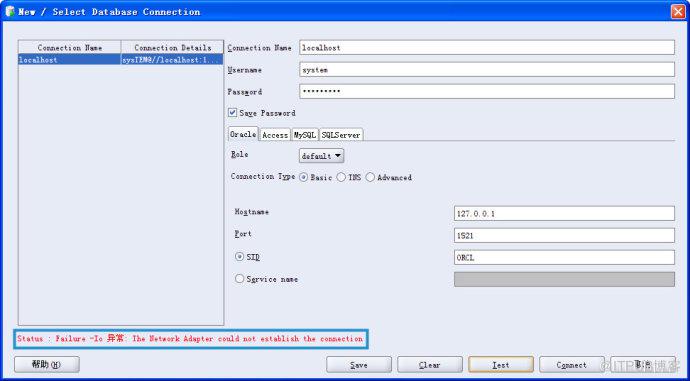
Task: Focus the Connection Name input field
Action: coord(487,48)
